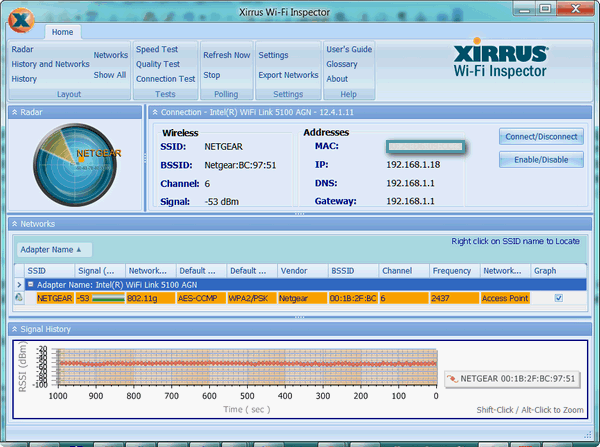Run the Speed Test

(157, 49)
